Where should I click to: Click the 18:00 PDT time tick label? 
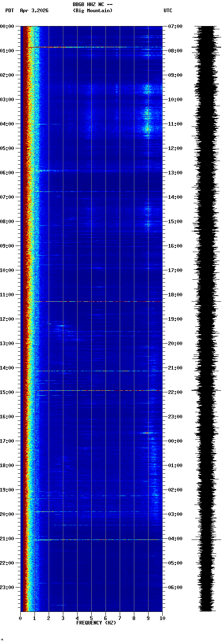click(7, 466)
